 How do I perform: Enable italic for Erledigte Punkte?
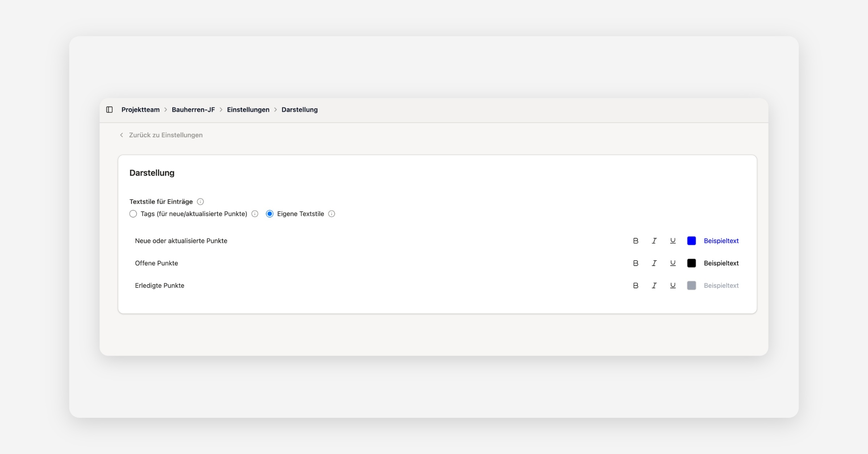click(x=654, y=286)
